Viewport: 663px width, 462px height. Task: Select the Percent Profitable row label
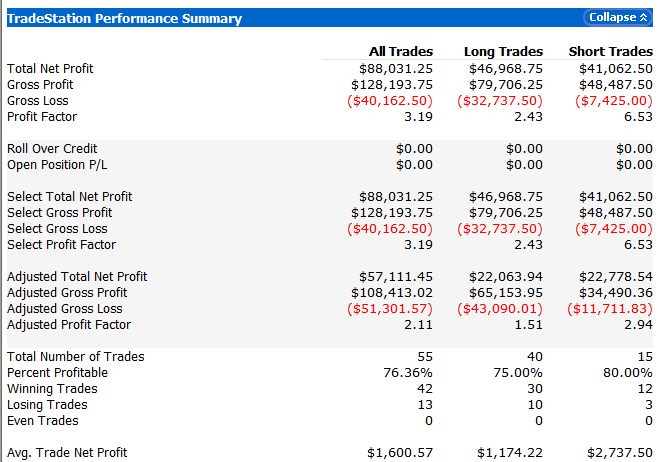[x=58, y=373]
